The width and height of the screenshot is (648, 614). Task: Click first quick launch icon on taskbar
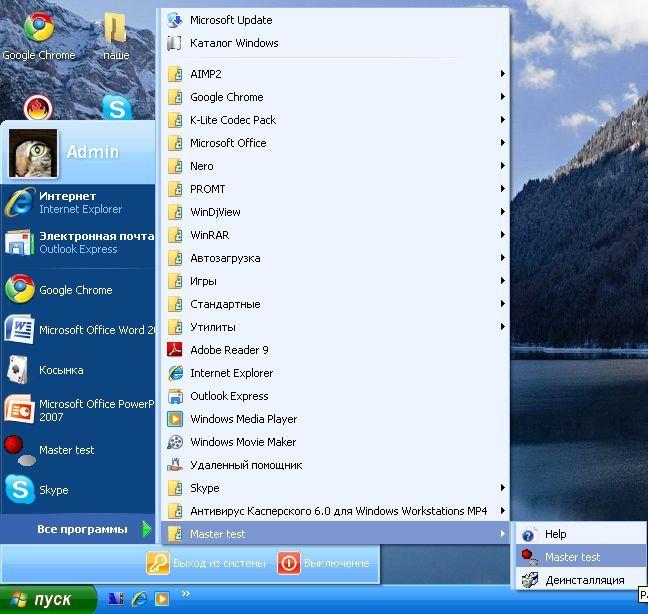116,599
